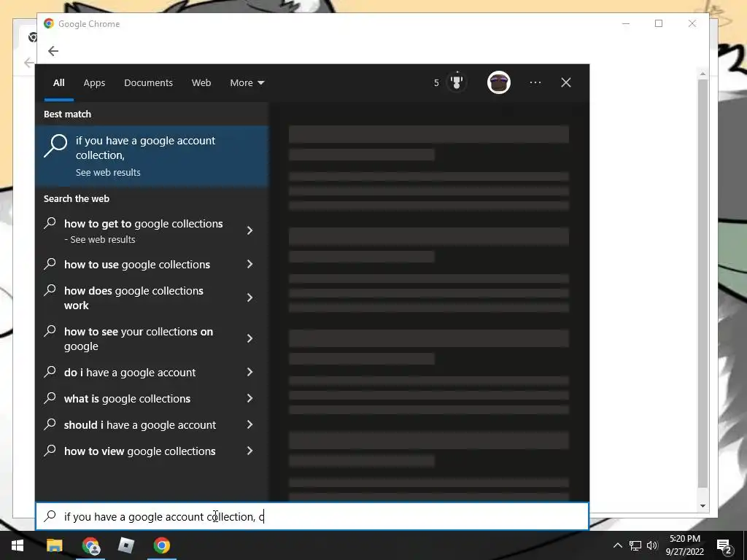747x560 pixels.
Task: Open the account avatar in search panel
Action: pyautogui.click(x=499, y=82)
